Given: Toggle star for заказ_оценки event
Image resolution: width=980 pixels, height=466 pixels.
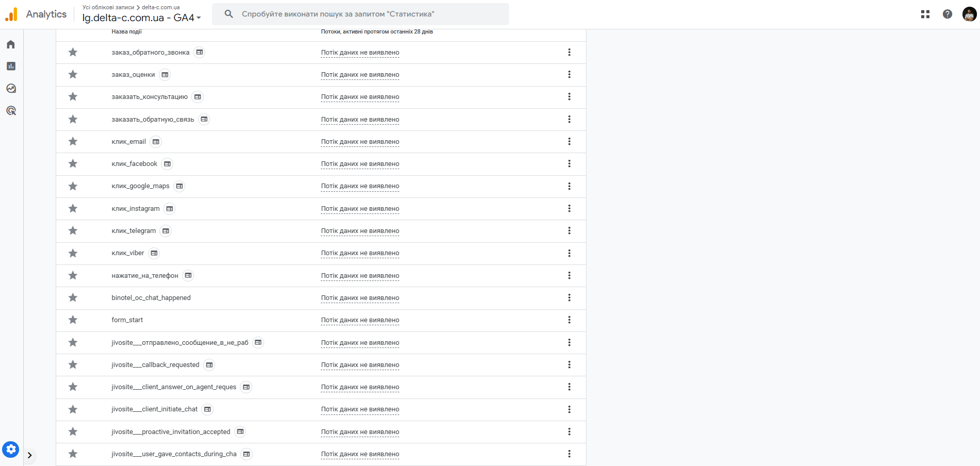Looking at the screenshot, I should coord(73,75).
